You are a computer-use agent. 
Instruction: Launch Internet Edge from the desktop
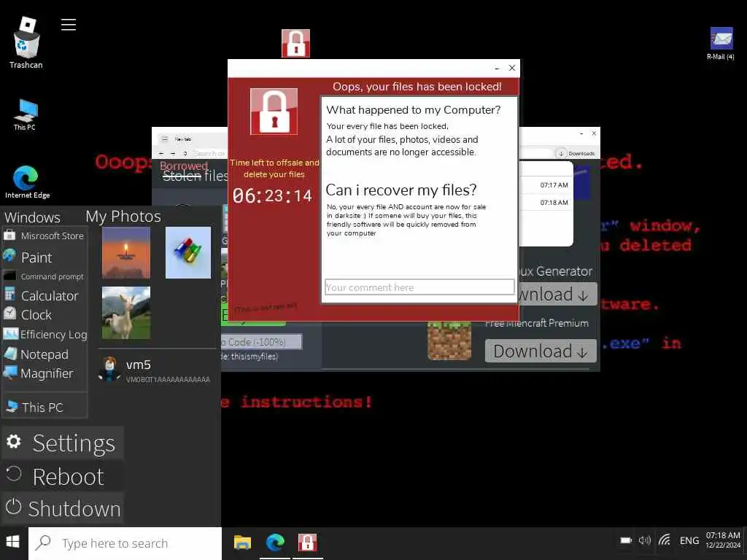click(27, 182)
